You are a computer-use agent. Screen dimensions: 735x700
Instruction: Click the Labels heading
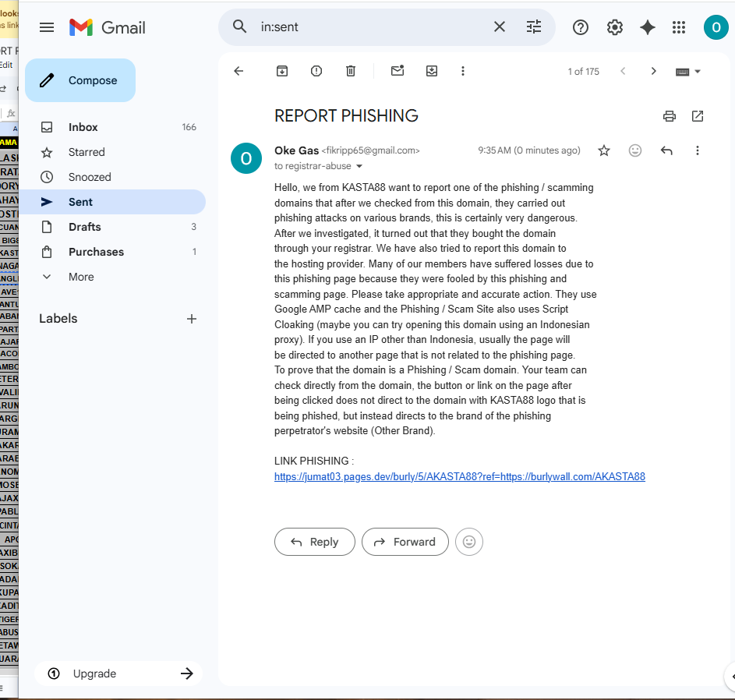tap(58, 319)
